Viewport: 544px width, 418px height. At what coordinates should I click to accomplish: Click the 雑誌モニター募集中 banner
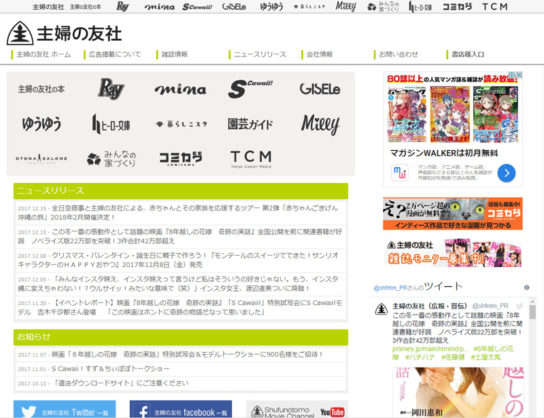coord(453,253)
